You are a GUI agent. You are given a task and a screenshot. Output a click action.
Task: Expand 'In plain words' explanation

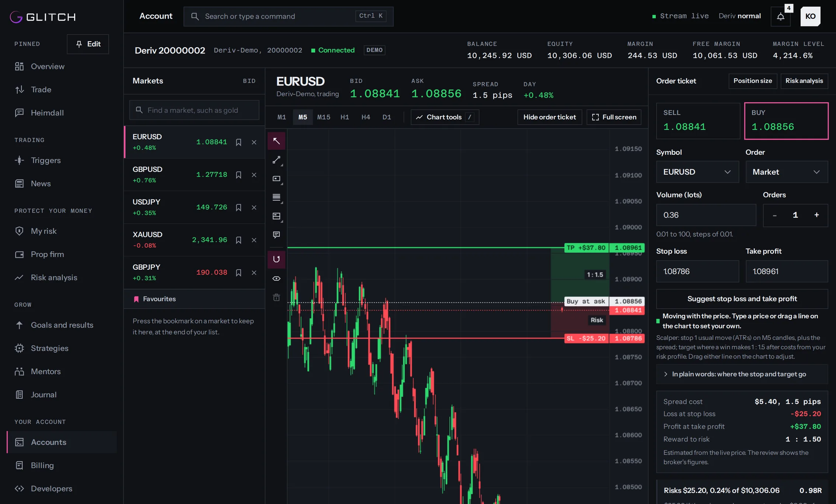[742, 374]
